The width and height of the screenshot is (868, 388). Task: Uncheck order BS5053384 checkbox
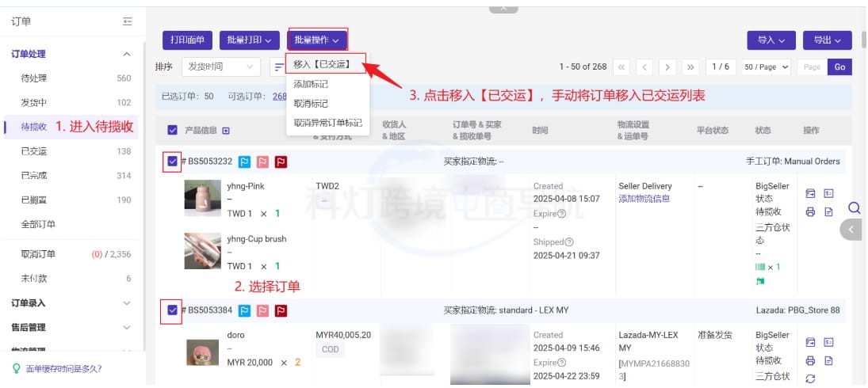tap(172, 310)
